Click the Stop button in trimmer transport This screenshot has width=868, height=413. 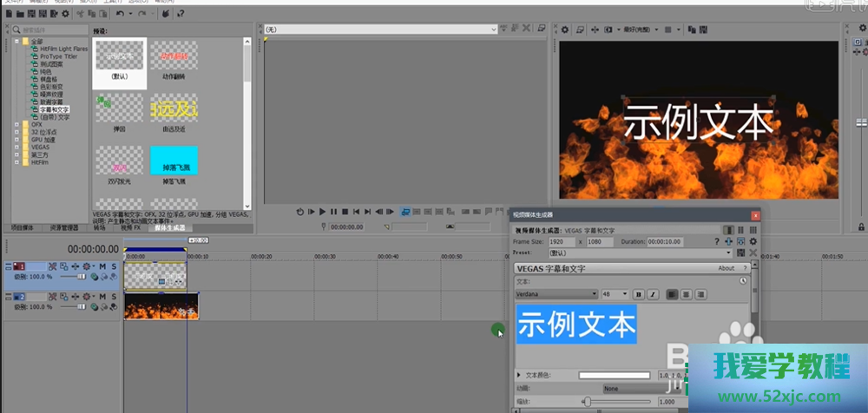click(x=345, y=211)
